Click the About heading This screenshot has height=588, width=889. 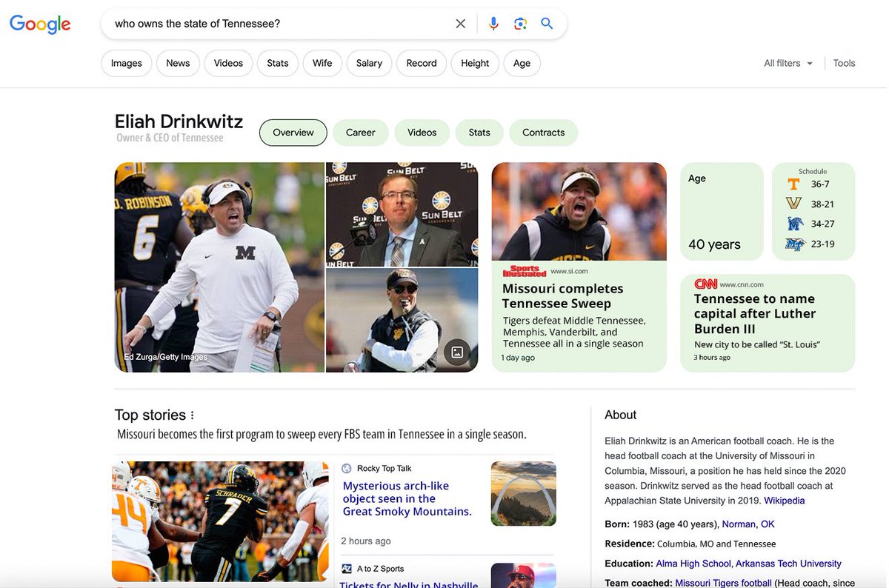[621, 415]
